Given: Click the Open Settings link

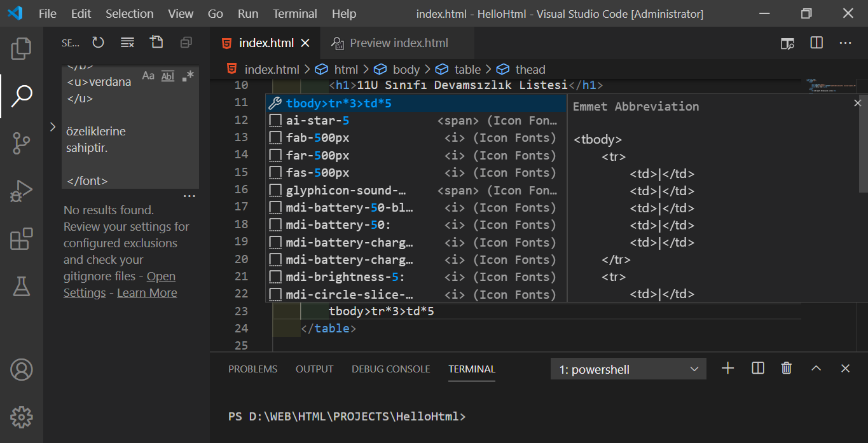Looking at the screenshot, I should tap(161, 276).
